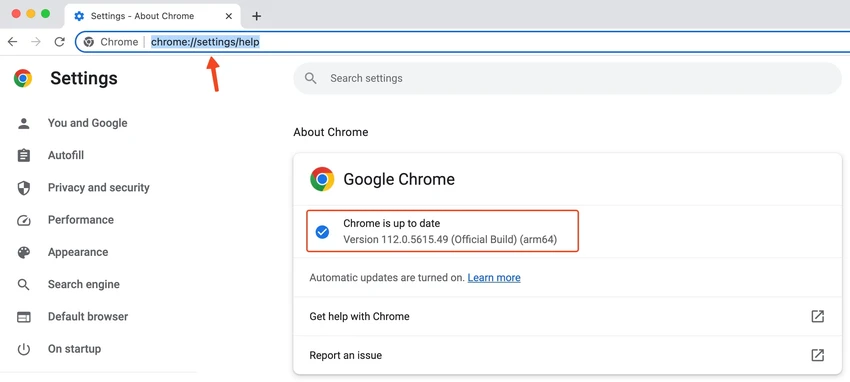Close the Settings - About Chrome tab
Viewport: 850px width, 382px height.
(x=229, y=16)
